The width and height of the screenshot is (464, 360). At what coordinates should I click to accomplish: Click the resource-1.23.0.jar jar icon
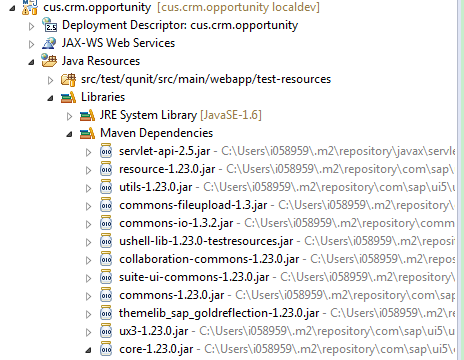[x=106, y=169]
